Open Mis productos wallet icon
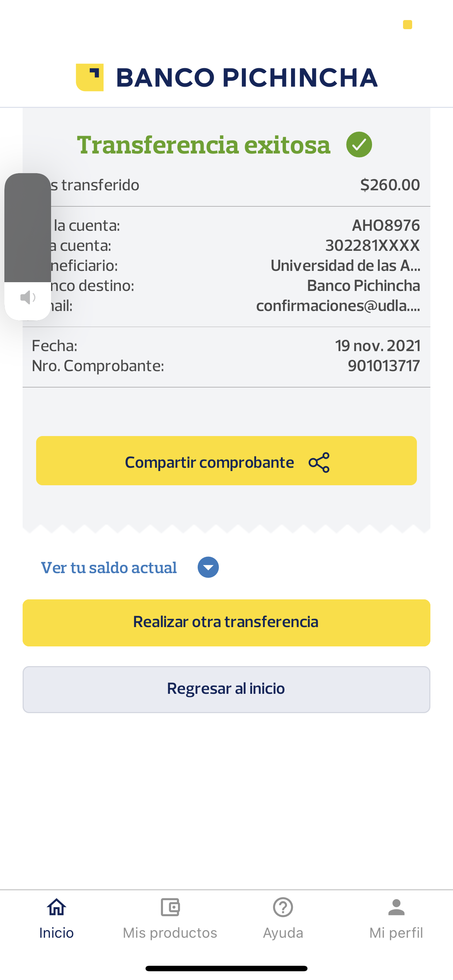The width and height of the screenshot is (453, 980). point(170,907)
